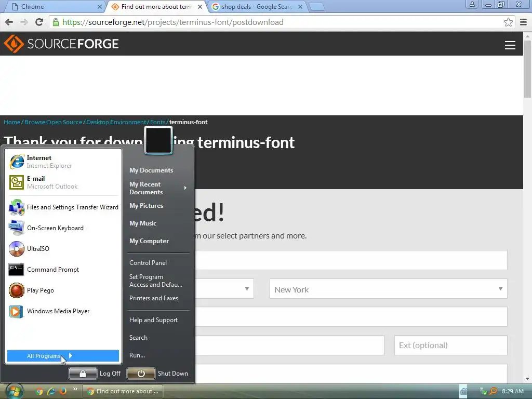The width and height of the screenshot is (532, 399).
Task: Click Log Off text
Action: pos(110,374)
